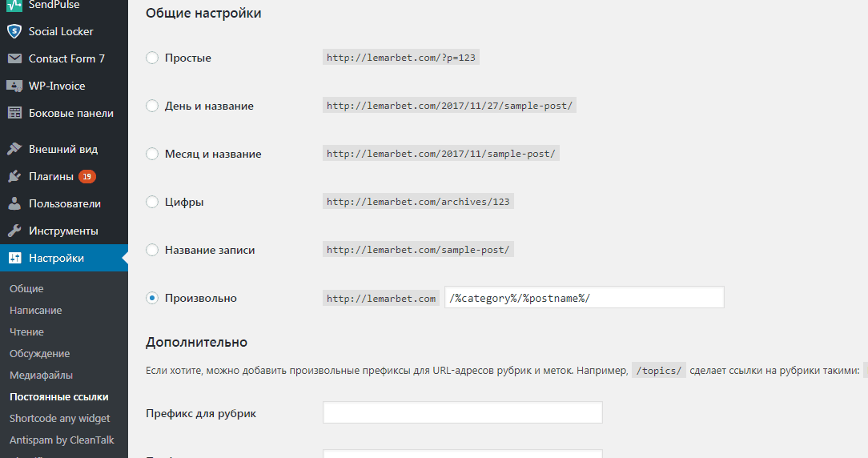Screen dimensions: 868x458
Task: Select the Простые permalink radio button
Action: click(x=152, y=58)
